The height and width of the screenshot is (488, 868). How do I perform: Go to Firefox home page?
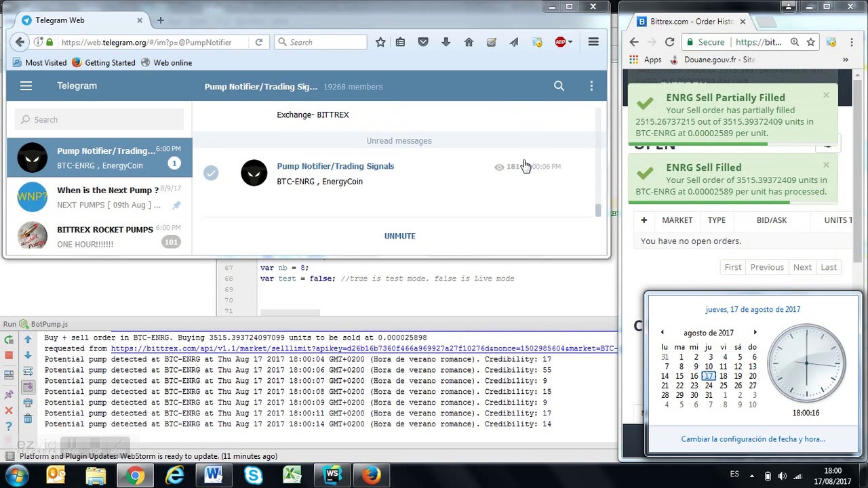(x=469, y=42)
